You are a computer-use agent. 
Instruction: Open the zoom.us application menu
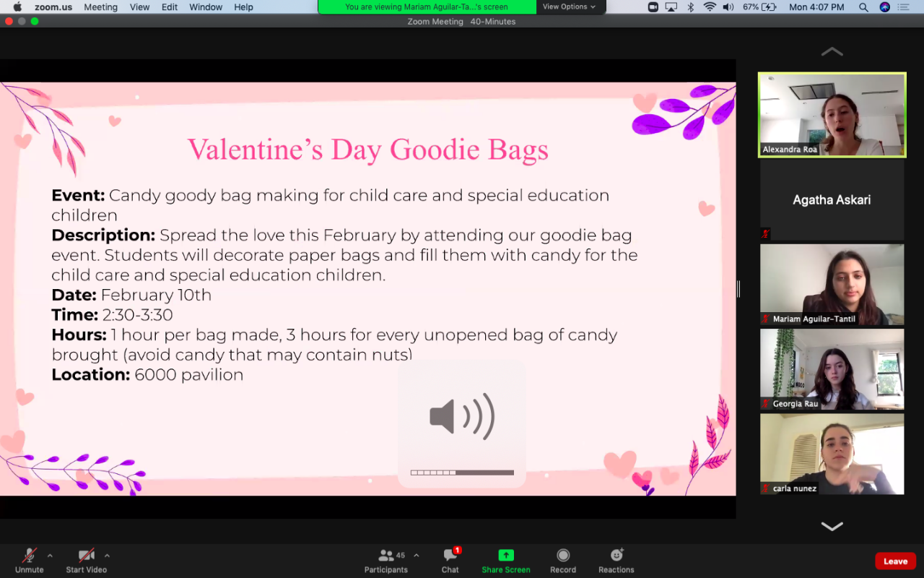(x=52, y=7)
